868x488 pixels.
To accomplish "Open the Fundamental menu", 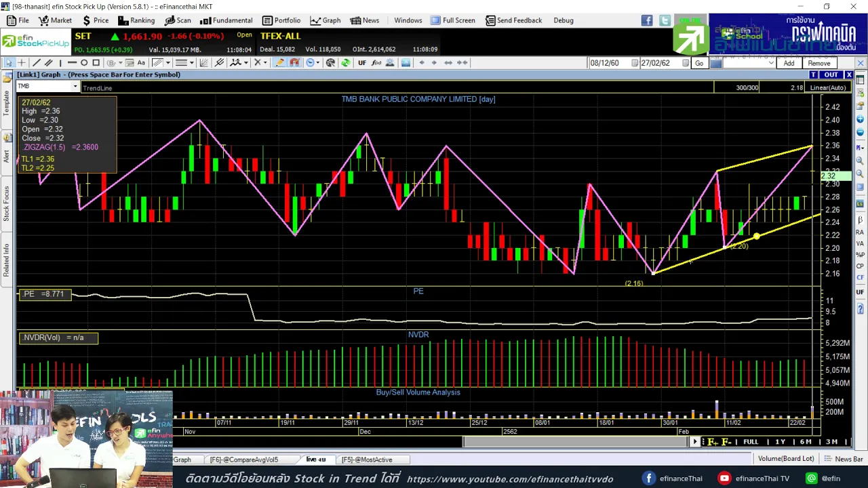I will [x=226, y=20].
